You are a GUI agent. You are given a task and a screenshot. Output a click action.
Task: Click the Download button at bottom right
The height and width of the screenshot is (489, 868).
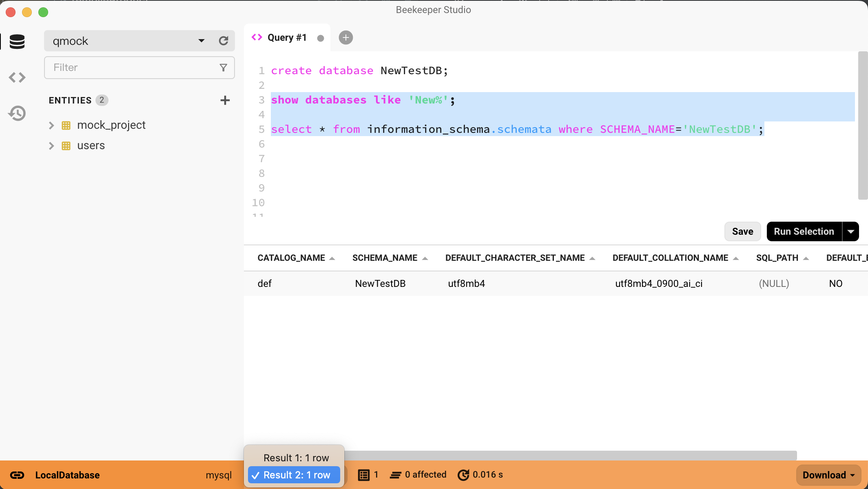[x=828, y=475]
